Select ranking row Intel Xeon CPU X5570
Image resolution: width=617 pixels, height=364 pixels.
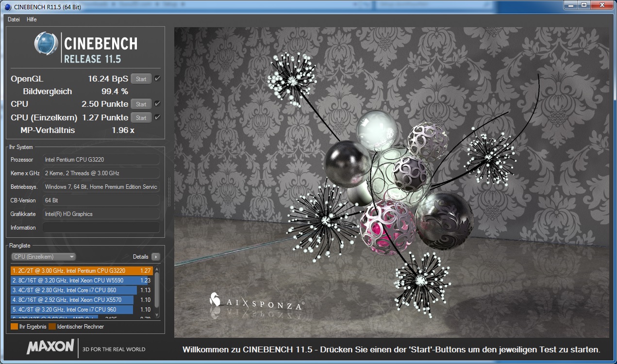tap(82, 300)
